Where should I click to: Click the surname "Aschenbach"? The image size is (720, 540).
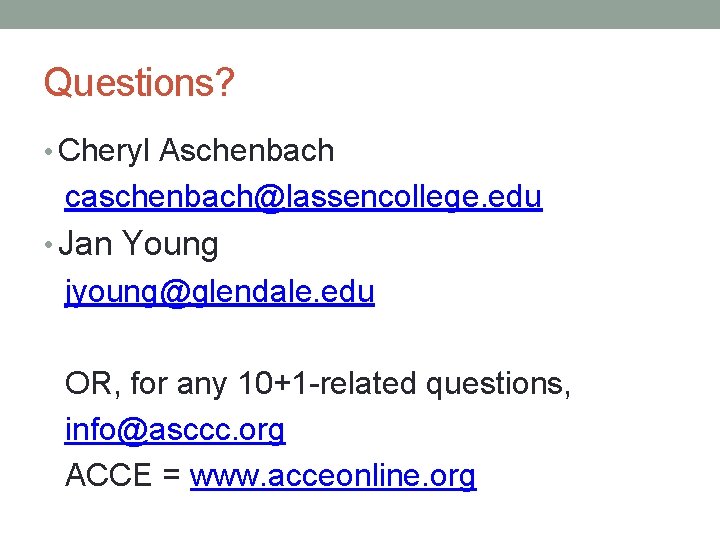(x=247, y=151)
